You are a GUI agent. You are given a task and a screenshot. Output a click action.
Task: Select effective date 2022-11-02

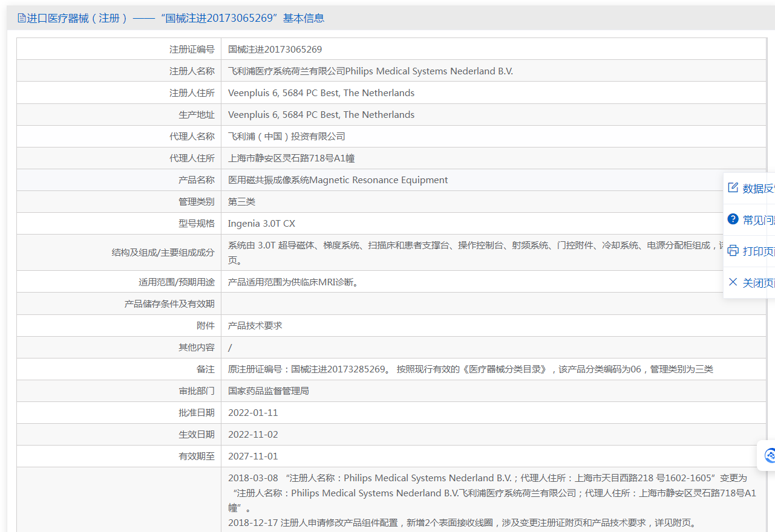(x=253, y=434)
